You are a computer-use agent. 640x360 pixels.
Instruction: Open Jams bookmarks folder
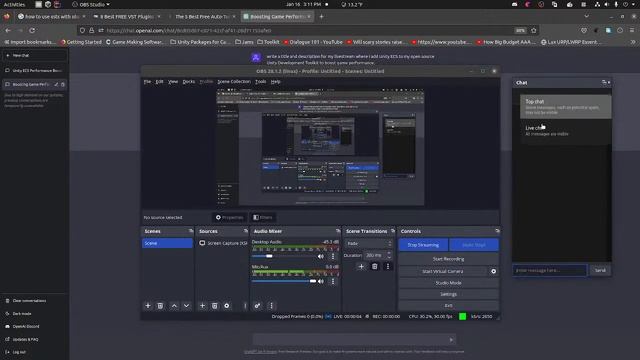(x=244, y=42)
